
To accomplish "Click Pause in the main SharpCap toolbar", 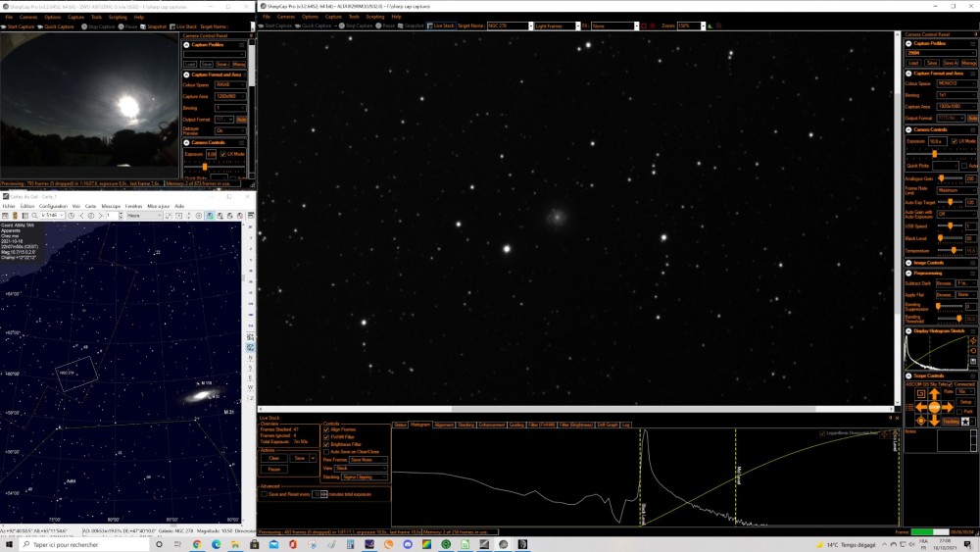I will 385,25.
